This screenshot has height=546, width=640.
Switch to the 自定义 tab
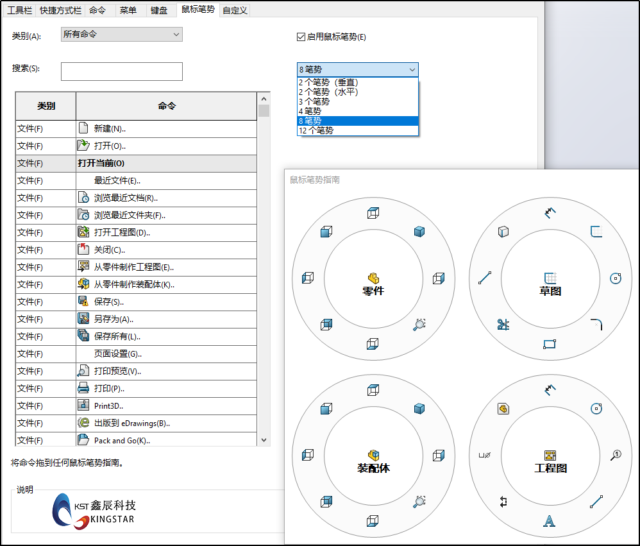click(x=235, y=10)
